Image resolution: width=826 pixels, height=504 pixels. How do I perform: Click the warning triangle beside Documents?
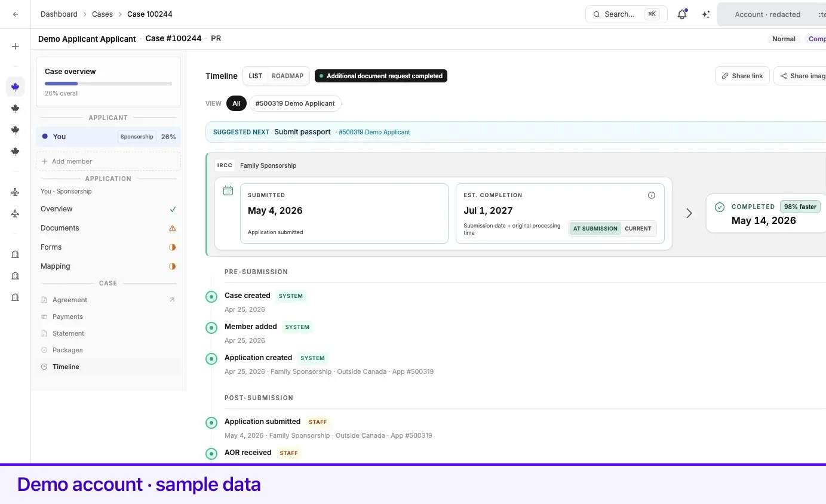pyautogui.click(x=173, y=228)
